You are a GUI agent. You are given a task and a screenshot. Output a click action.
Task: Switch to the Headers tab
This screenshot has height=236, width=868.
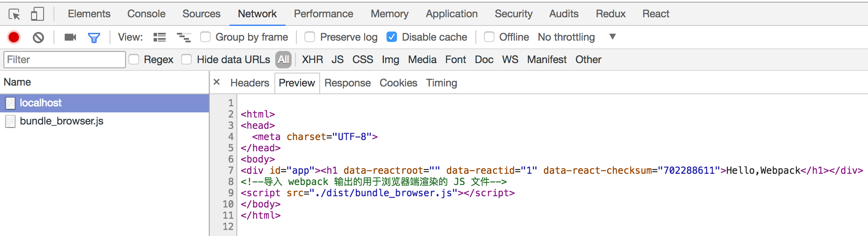[x=249, y=83]
